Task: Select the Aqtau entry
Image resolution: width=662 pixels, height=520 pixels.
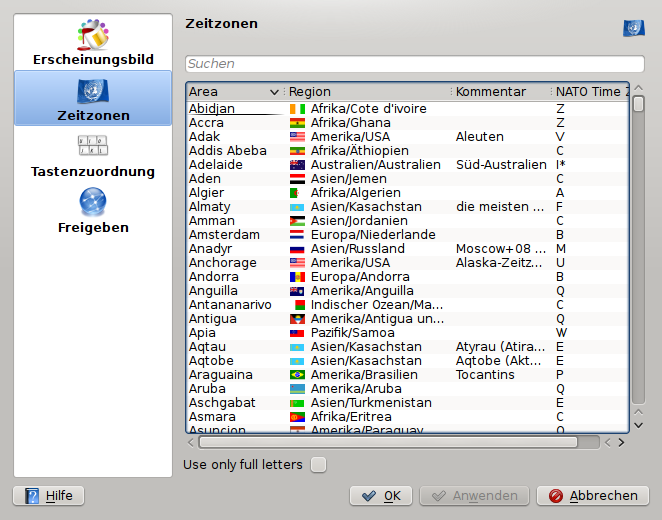Action: click(207, 347)
